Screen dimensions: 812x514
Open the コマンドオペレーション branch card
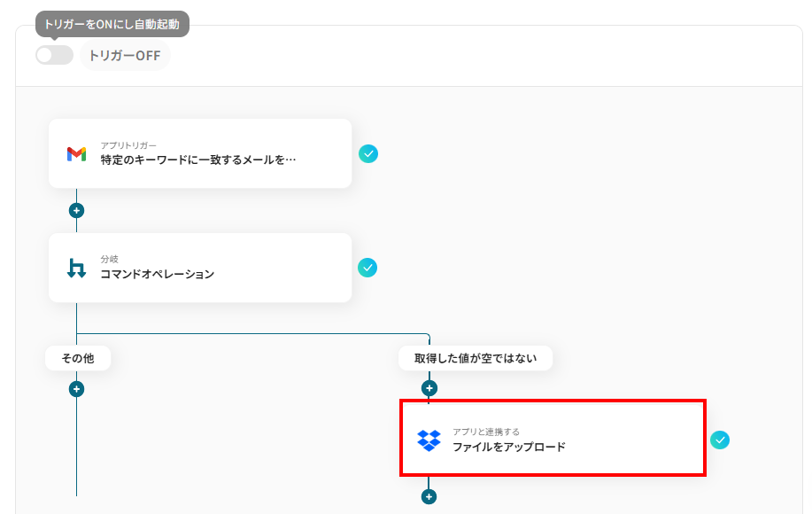(x=200, y=268)
